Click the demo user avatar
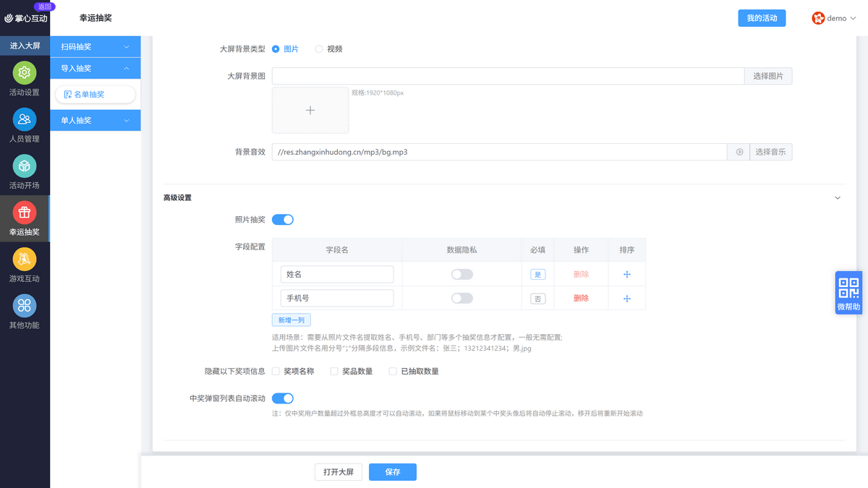 pos(818,18)
